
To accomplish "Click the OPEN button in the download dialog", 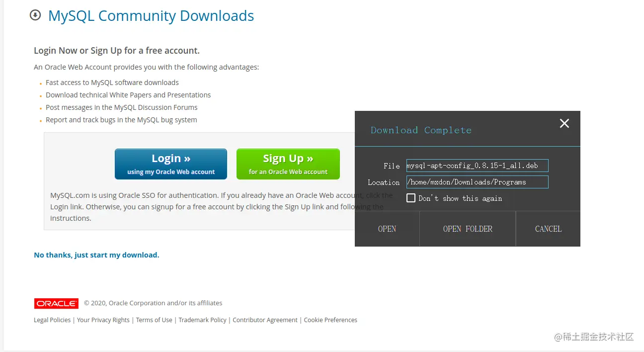I will (x=387, y=229).
